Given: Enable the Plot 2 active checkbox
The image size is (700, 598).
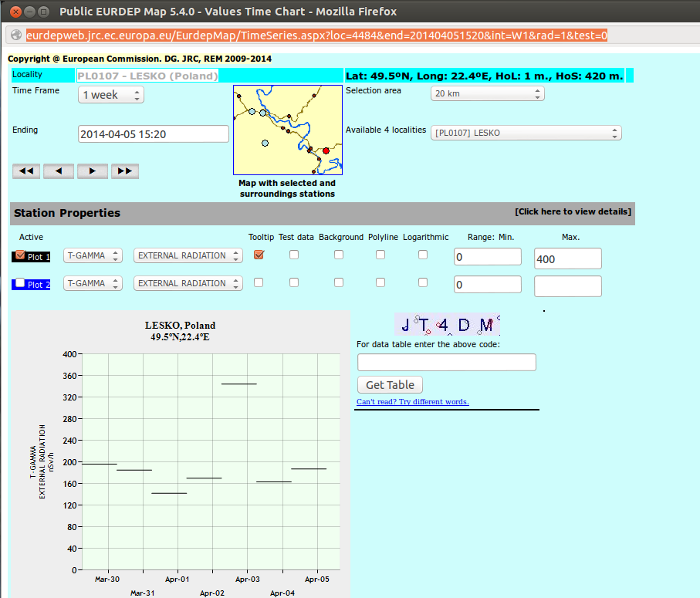Looking at the screenshot, I should 20,283.
